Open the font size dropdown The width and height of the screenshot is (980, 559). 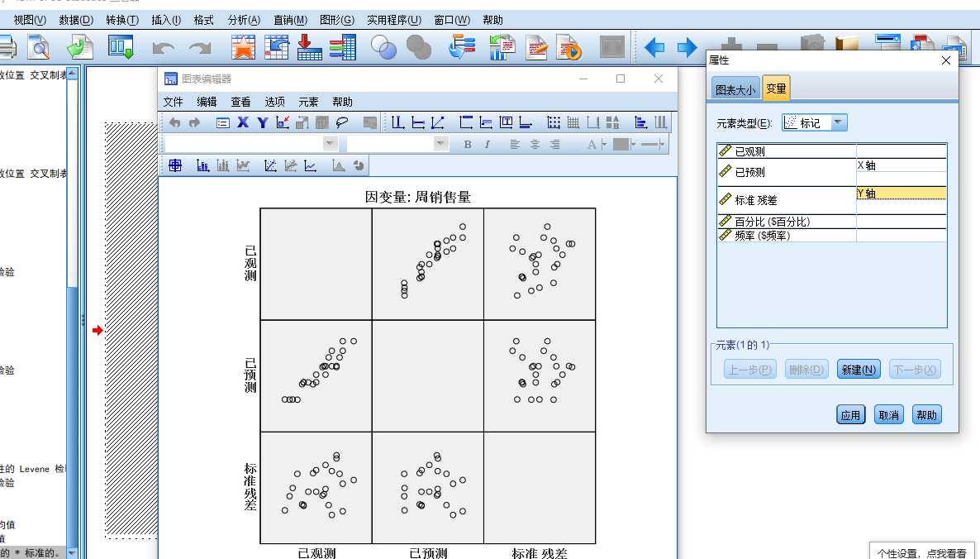coord(440,144)
